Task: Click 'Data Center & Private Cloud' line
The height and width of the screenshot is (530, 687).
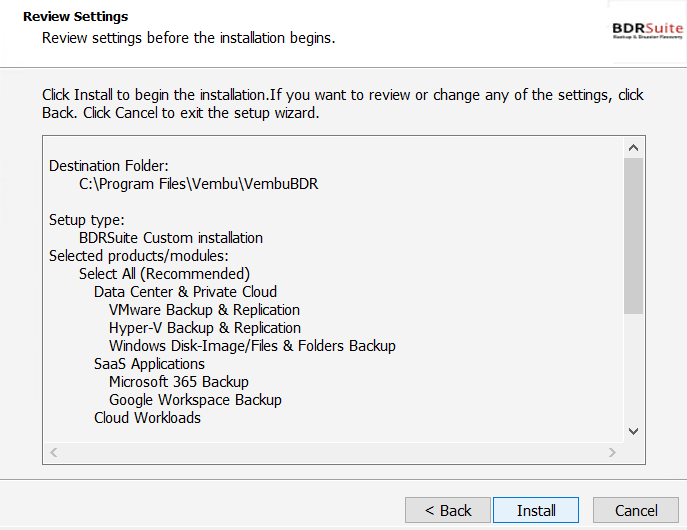Action: coord(185,292)
